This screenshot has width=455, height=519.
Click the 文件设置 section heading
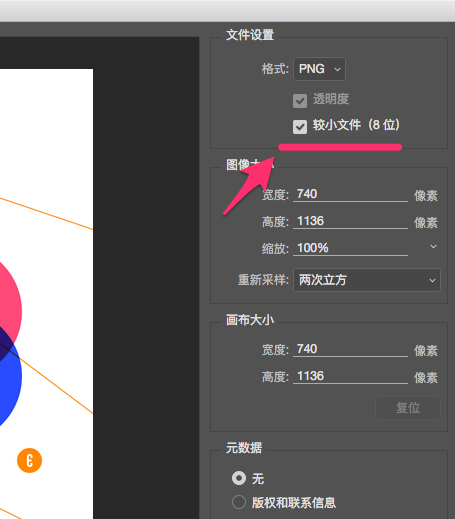pos(250,35)
